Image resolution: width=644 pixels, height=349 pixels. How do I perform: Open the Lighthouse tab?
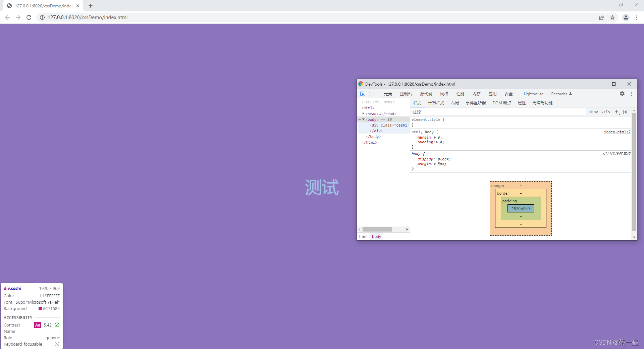coord(533,94)
